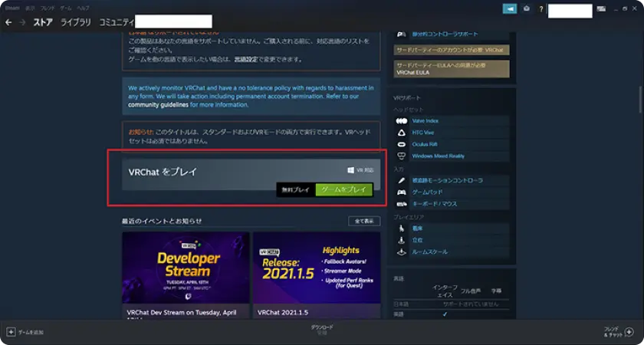Click the keyboard/mouse icon

[401, 204]
